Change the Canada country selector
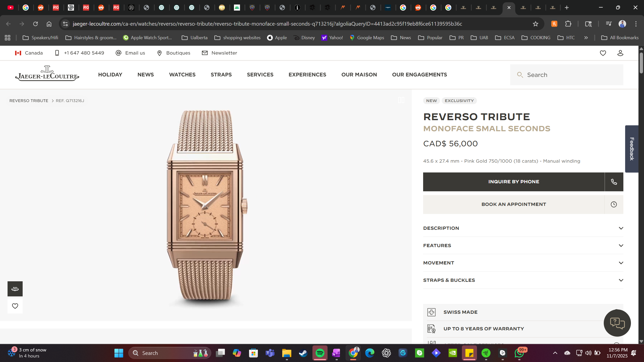The image size is (644, 362). [29, 53]
